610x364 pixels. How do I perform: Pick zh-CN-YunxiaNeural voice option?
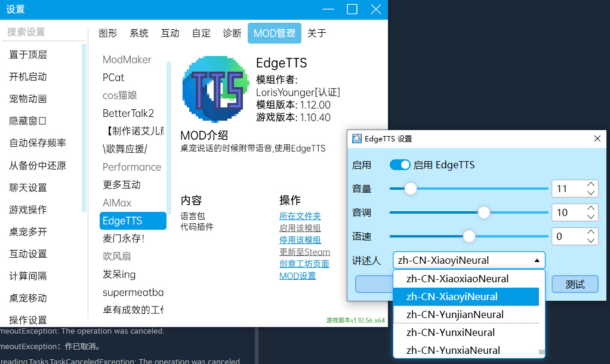click(466, 350)
